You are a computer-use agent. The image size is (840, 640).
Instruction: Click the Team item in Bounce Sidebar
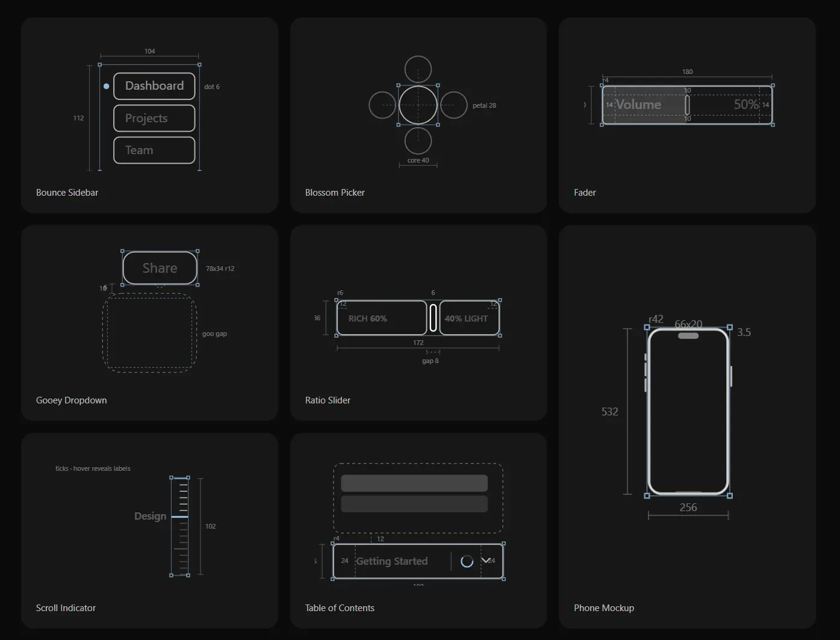154,150
